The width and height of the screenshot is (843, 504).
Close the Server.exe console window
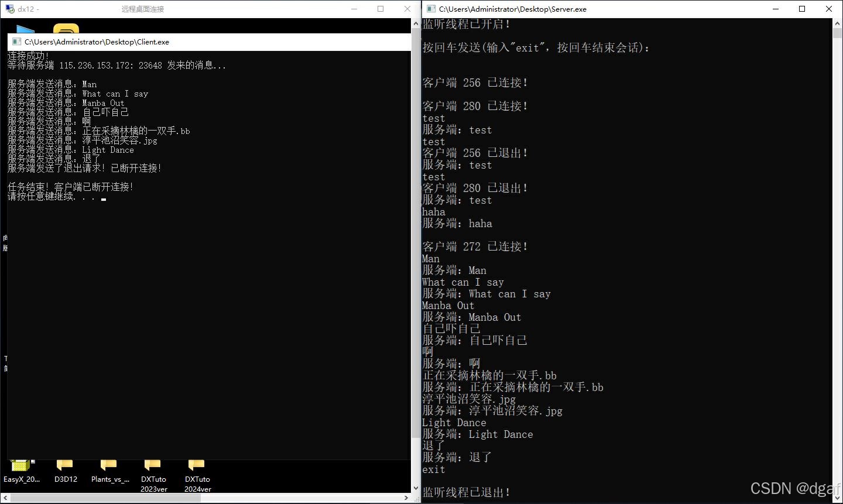tap(829, 9)
